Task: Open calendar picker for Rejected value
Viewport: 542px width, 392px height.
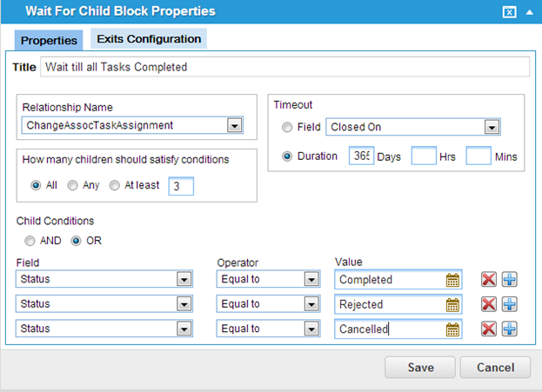Action: pyautogui.click(x=452, y=304)
